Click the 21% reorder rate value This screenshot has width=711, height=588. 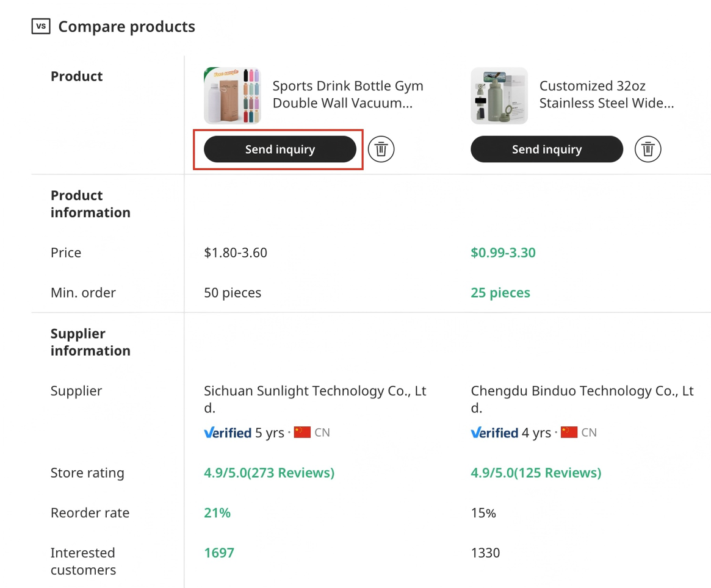[x=217, y=513]
